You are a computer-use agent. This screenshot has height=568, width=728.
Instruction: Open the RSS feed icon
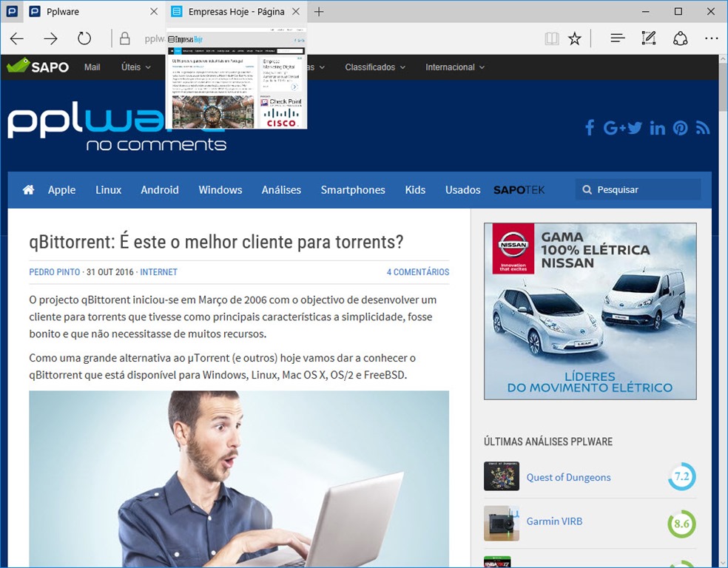703,128
